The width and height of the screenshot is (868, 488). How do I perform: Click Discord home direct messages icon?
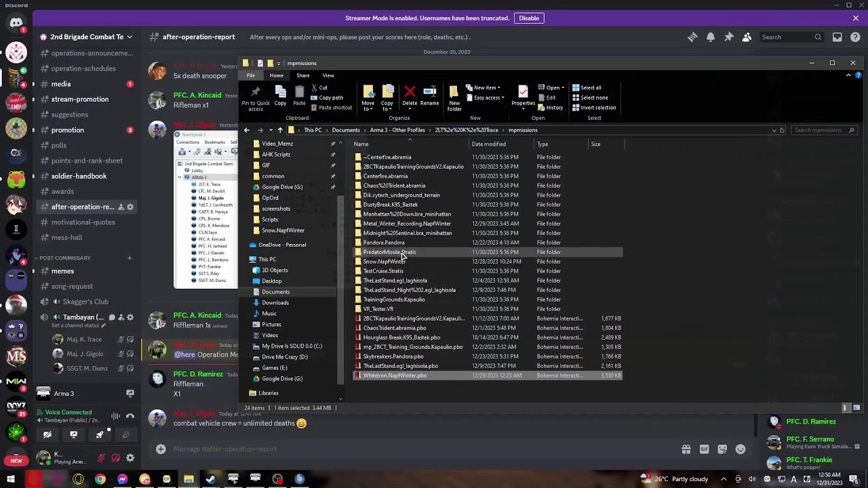(x=16, y=24)
